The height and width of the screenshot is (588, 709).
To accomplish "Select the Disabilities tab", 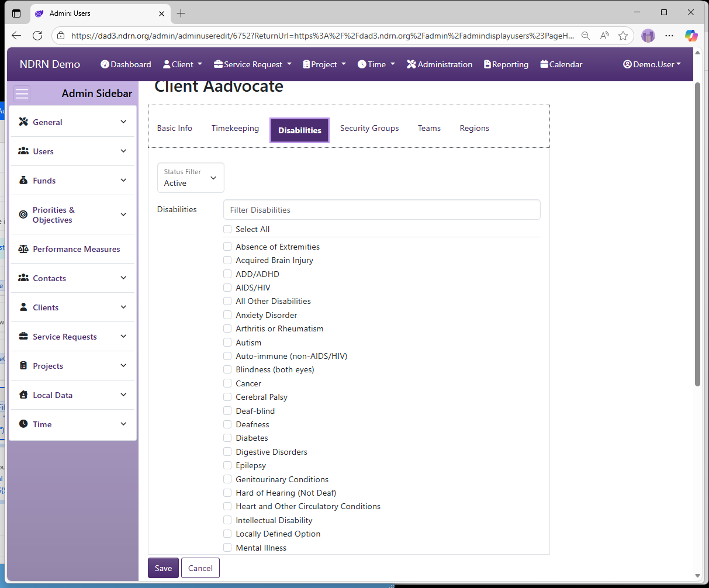I will click(x=300, y=130).
